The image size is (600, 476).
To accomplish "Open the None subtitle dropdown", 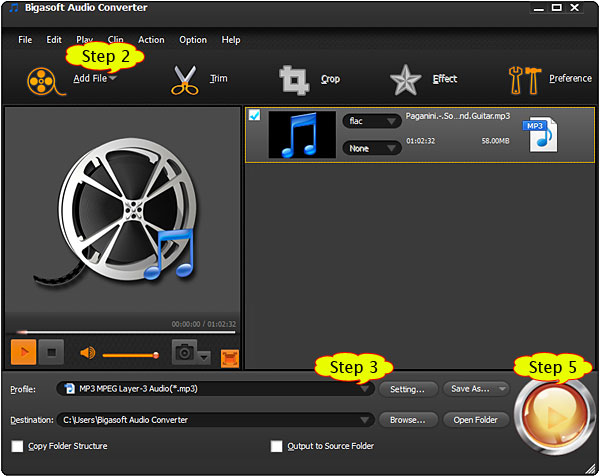I will tap(371, 148).
